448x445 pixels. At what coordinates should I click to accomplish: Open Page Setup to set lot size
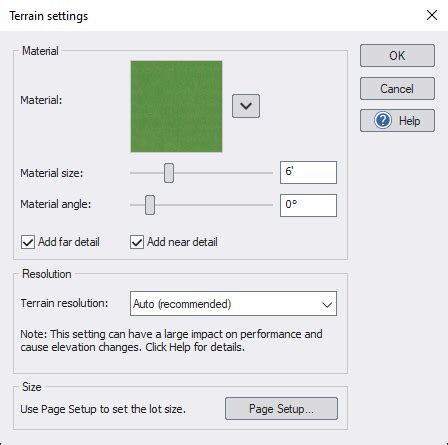coord(281,408)
